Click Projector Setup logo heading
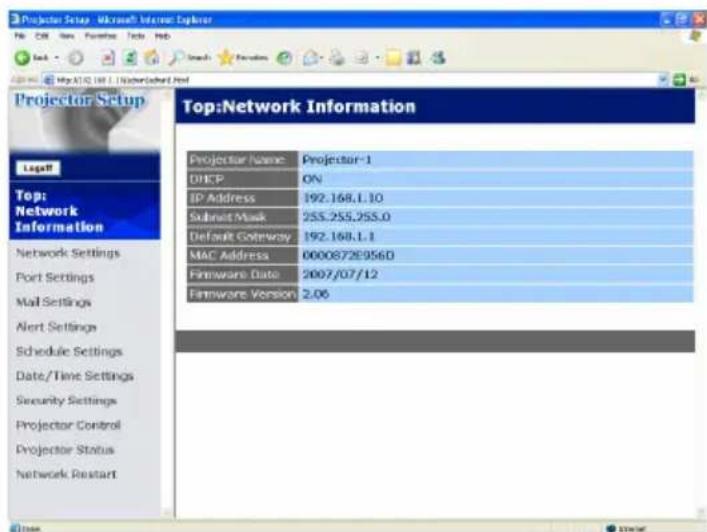 tap(80, 100)
